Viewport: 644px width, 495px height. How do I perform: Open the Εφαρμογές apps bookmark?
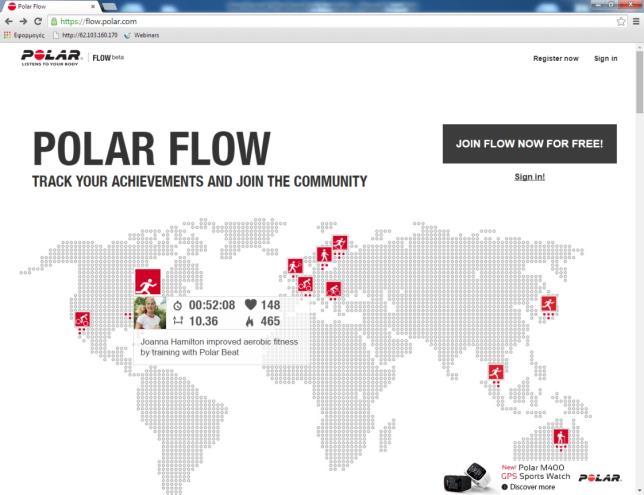click(24, 35)
